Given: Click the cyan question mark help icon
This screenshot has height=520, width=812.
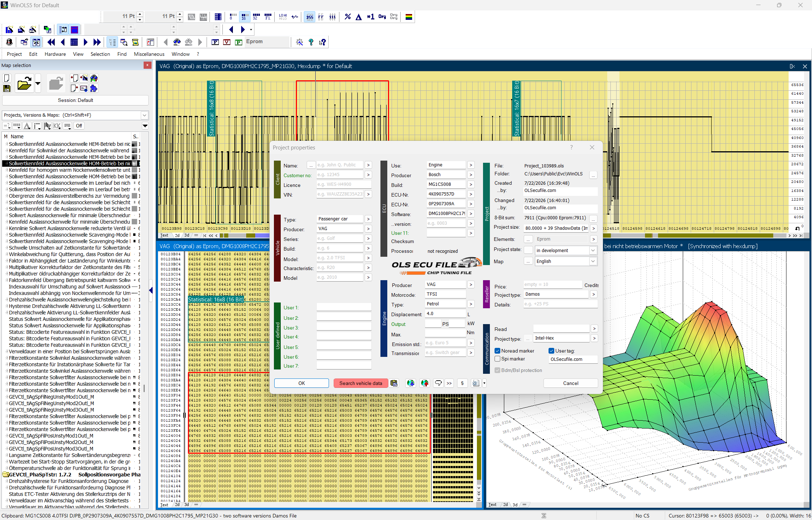Looking at the screenshot, I should (311, 42).
